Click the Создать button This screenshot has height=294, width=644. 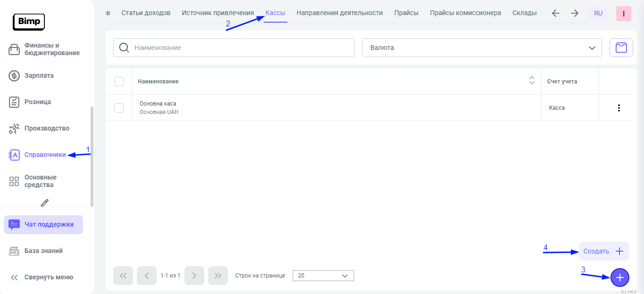pyautogui.click(x=604, y=251)
